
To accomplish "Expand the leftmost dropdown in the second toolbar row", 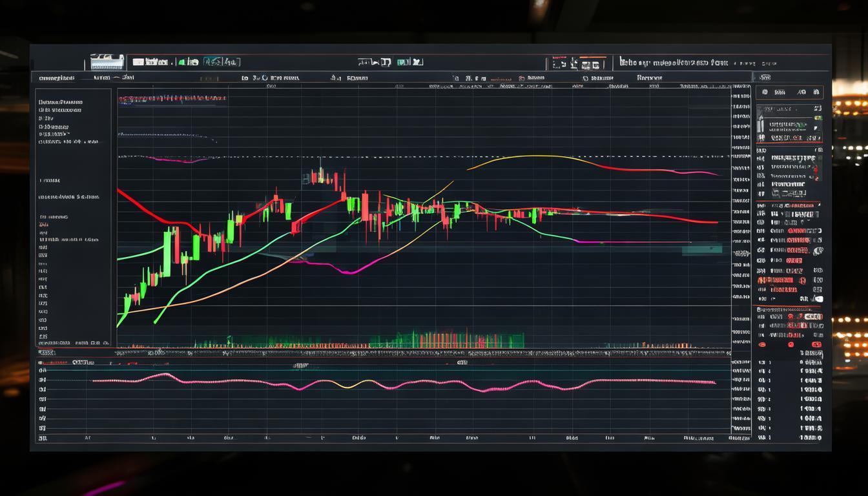I will (56, 78).
